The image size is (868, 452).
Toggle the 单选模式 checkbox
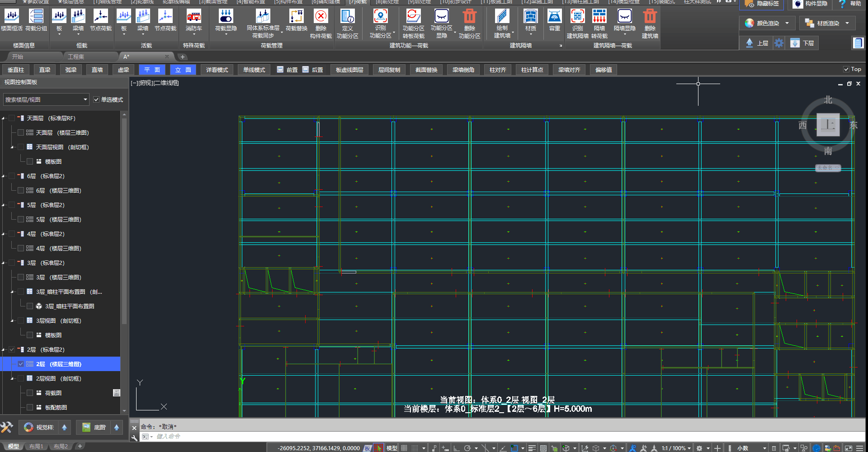coord(96,99)
